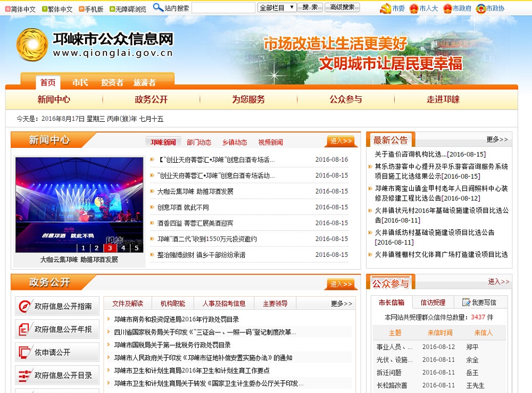The image size is (532, 393).
Task: Select the 机构职能 tab
Action: click(x=173, y=304)
